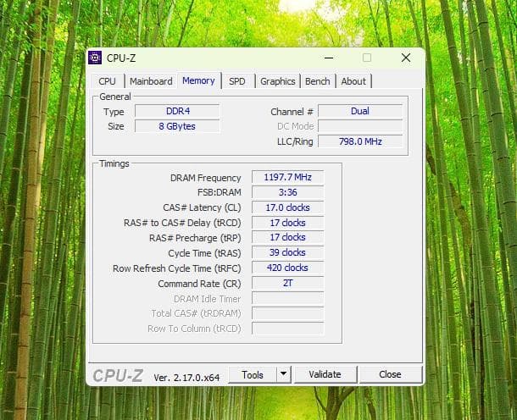Click the Row Refresh Cycle Time (tRFC) label
The height and width of the screenshot is (420, 517).
point(177,268)
